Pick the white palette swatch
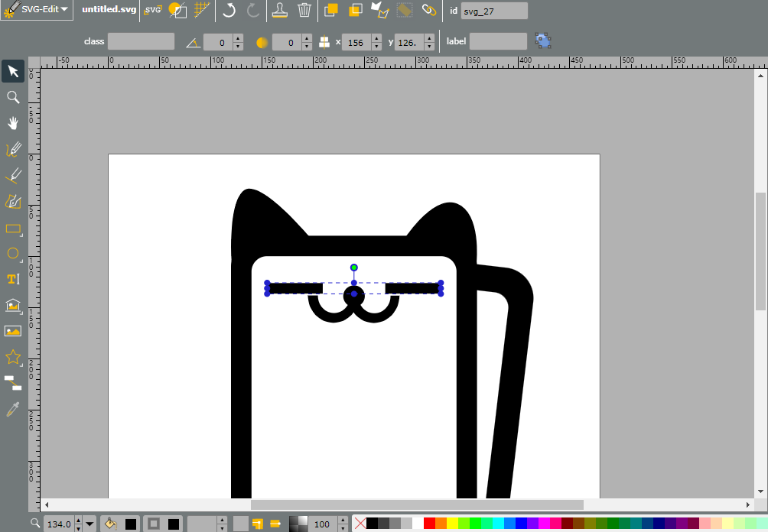 tap(418, 524)
